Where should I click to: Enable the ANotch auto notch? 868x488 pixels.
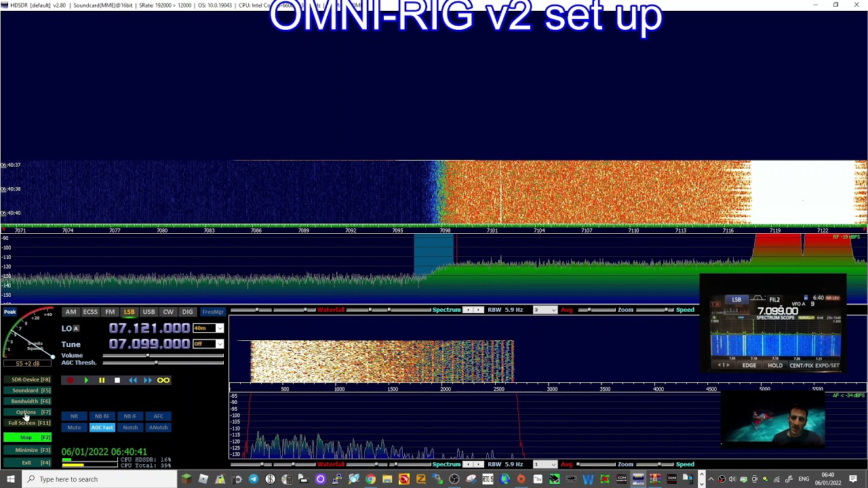pyautogui.click(x=158, y=428)
